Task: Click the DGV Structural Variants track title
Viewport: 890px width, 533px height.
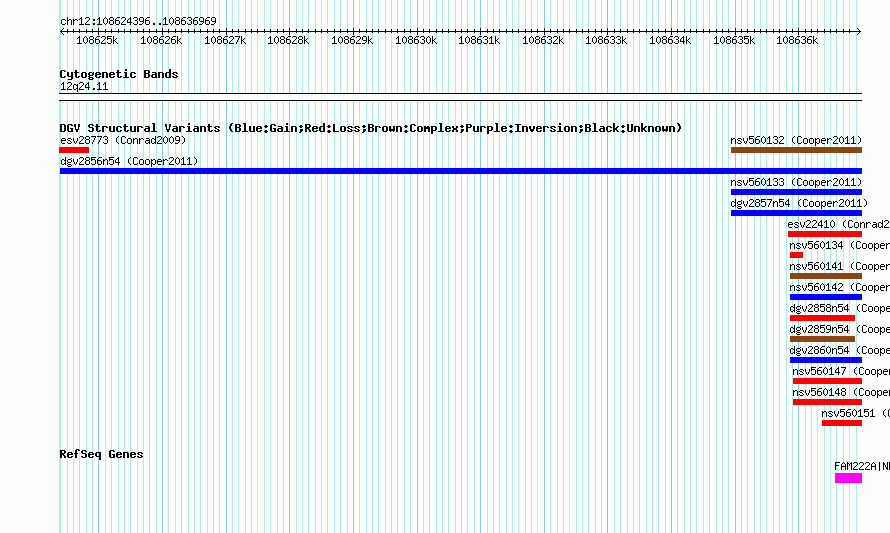Action: (371, 128)
